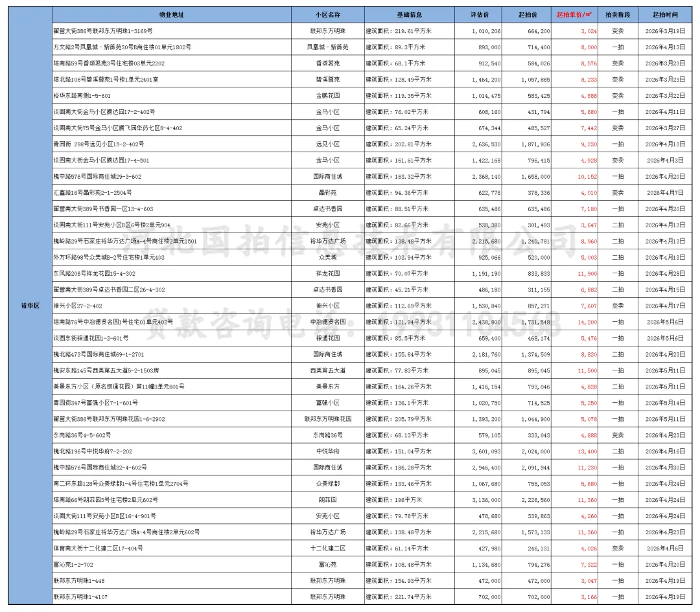
Task: Click the date cell 2026年3月22日
Action: (665, 96)
